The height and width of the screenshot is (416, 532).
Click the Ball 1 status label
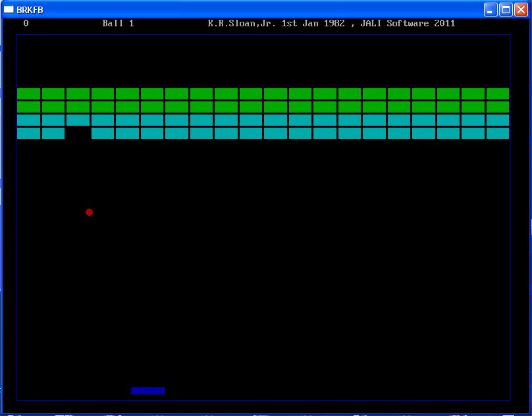pos(119,23)
